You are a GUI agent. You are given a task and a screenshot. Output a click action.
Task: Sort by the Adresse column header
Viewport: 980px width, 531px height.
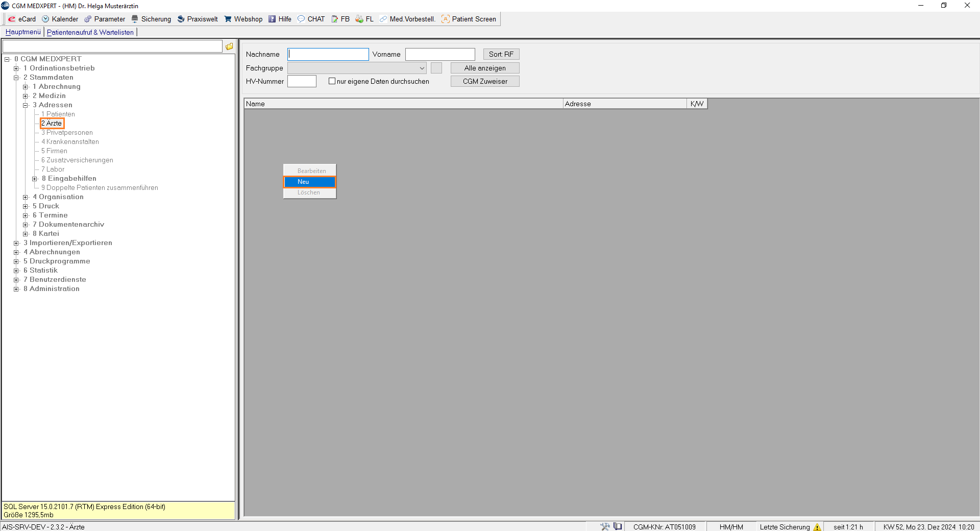[x=625, y=104]
